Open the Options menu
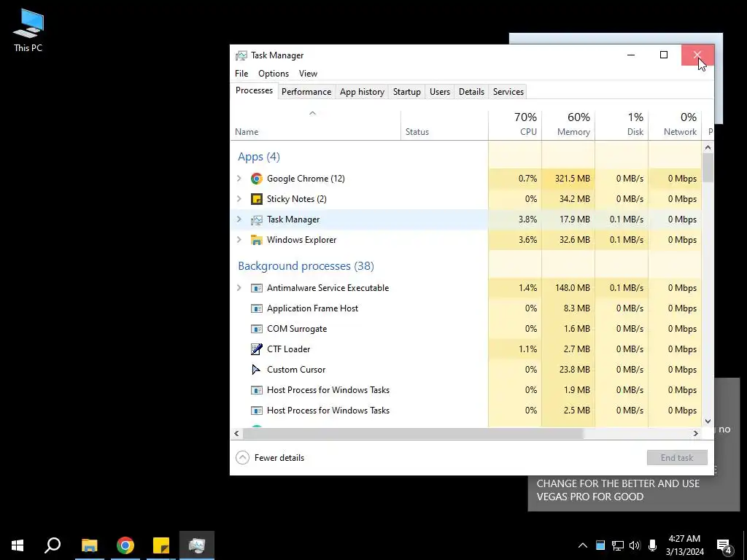Viewport: 747px width, 560px height. click(274, 74)
